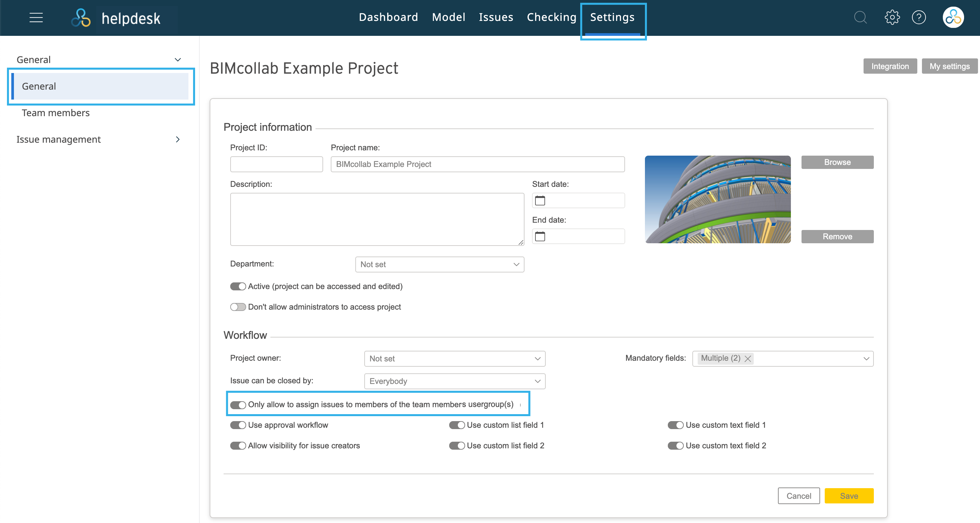980x523 pixels.
Task: Open the user profile avatar
Action: click(x=953, y=18)
